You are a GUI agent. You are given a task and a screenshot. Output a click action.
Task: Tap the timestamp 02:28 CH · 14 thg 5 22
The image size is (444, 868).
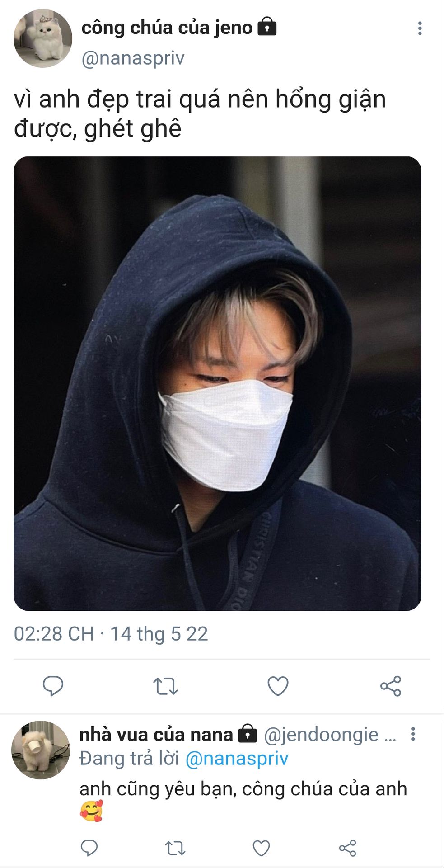(x=111, y=634)
